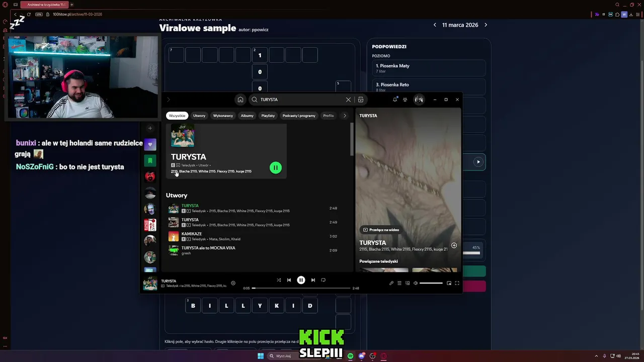
Task: Open Discord from the taskbar
Action: click(361, 356)
